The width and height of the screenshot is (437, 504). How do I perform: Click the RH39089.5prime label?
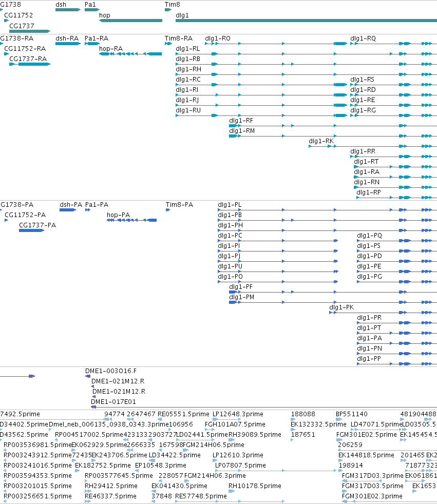coord(255,435)
